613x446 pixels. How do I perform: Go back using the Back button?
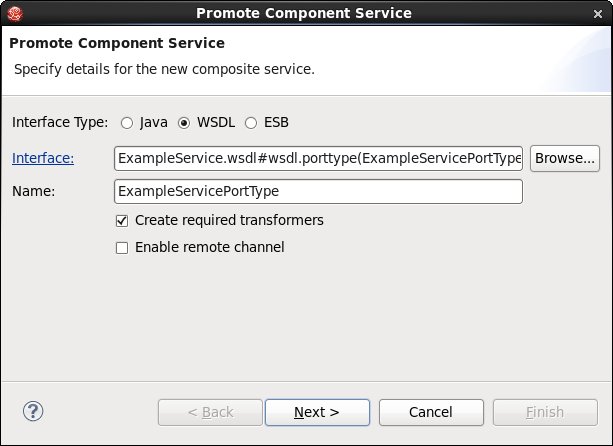coord(210,412)
